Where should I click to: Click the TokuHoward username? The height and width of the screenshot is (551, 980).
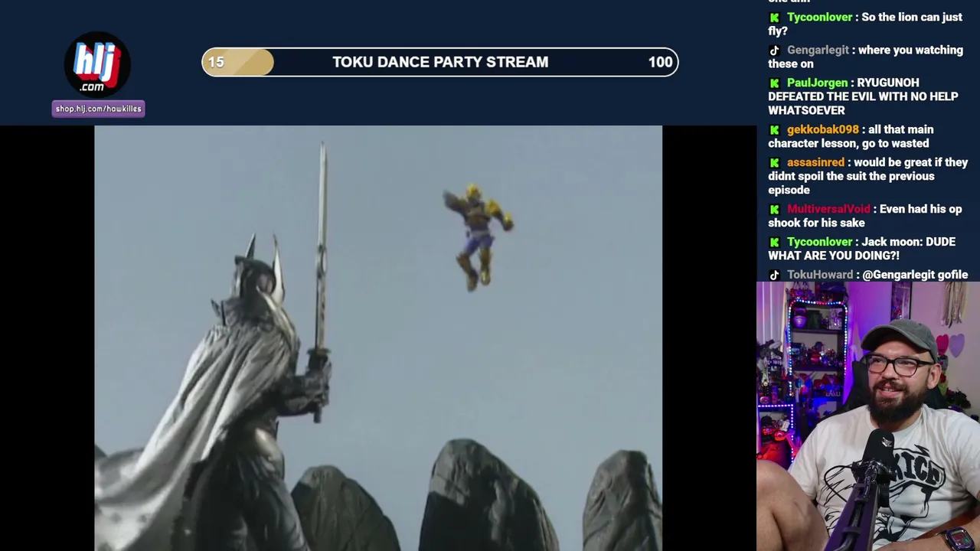820,275
